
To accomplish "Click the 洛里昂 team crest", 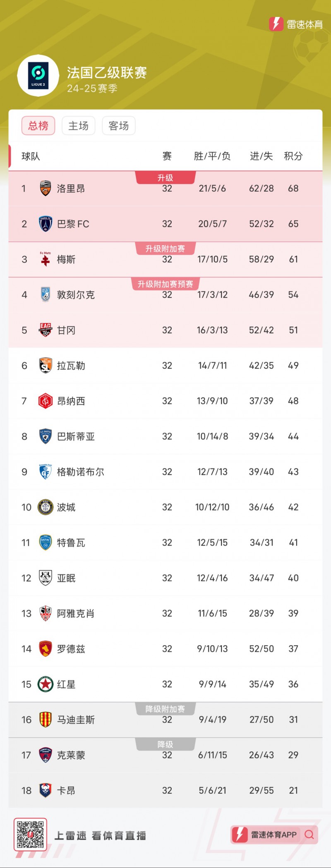I will point(46,189).
